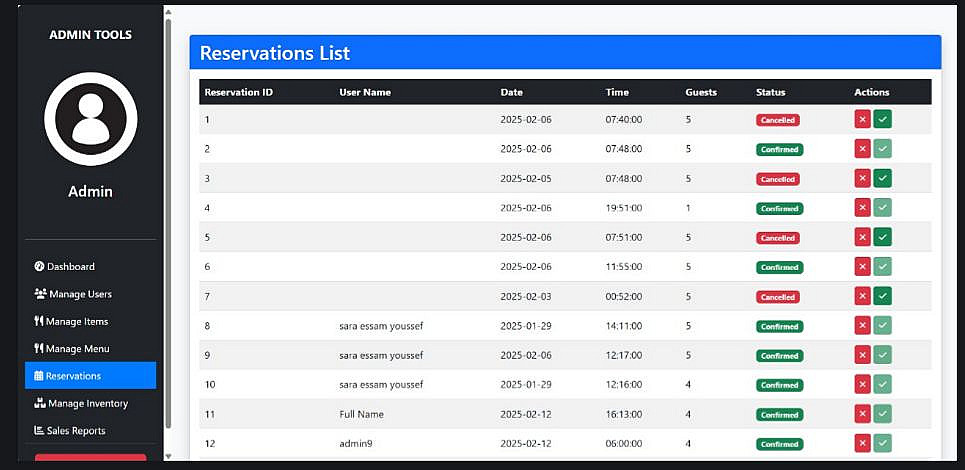This screenshot has width=965, height=470.
Task: Confirm reservation 12 with green check button
Action: [x=883, y=444]
